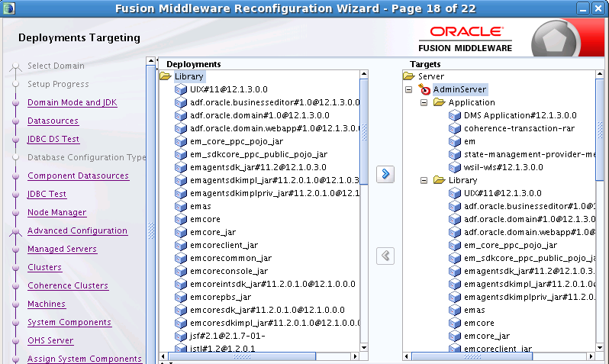The image size is (609, 364).
Task: Click icon of UIX#11@12.1.3.0.0 in Deployments
Action: tap(181, 89)
